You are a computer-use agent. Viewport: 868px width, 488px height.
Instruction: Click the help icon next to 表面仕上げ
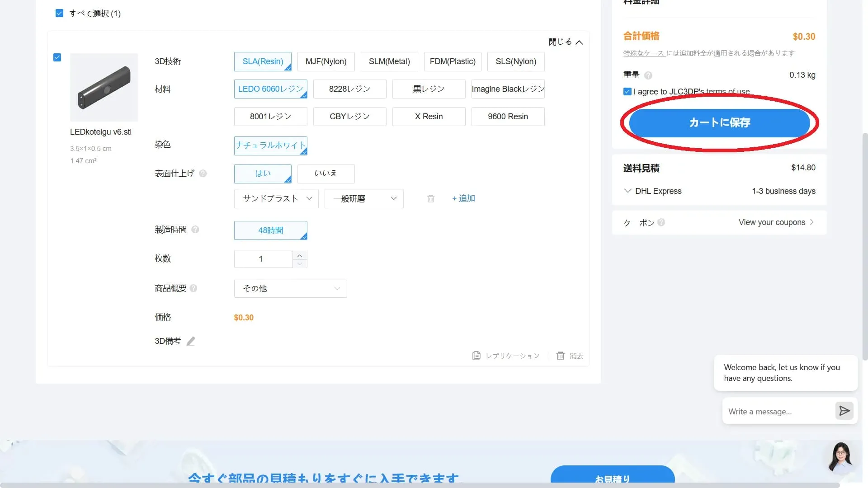coord(203,174)
